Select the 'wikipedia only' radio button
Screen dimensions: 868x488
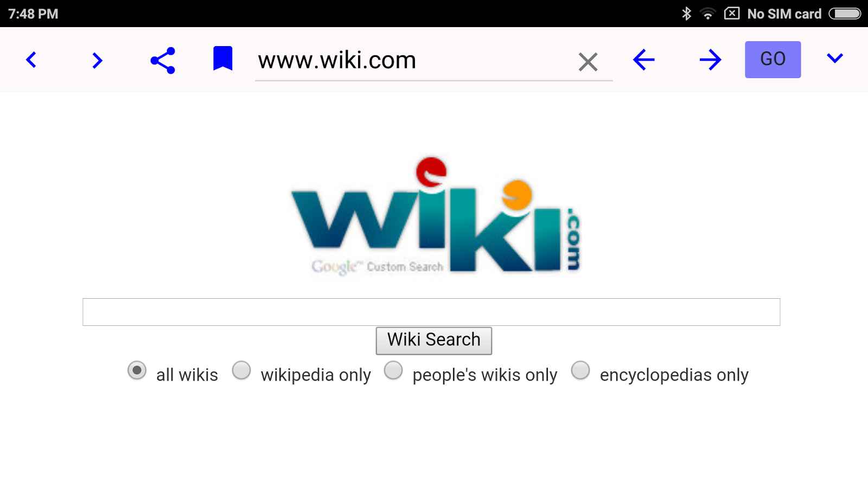241,371
